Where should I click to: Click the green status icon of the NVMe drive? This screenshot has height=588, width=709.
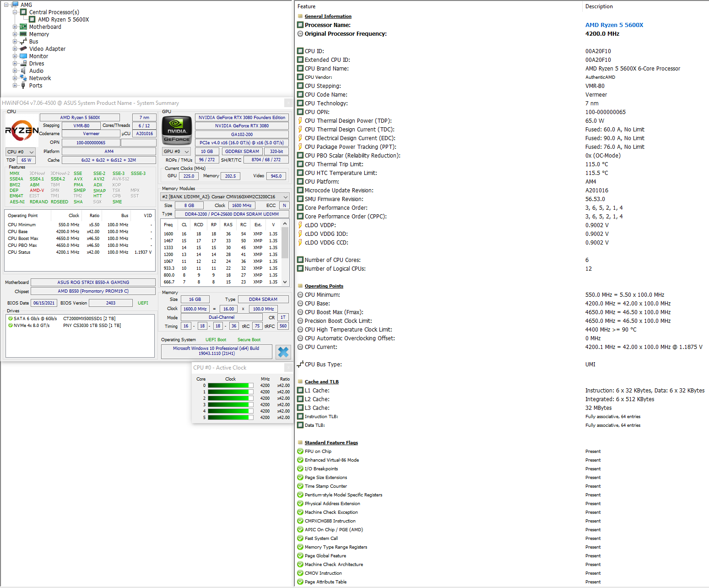pyautogui.click(x=11, y=326)
